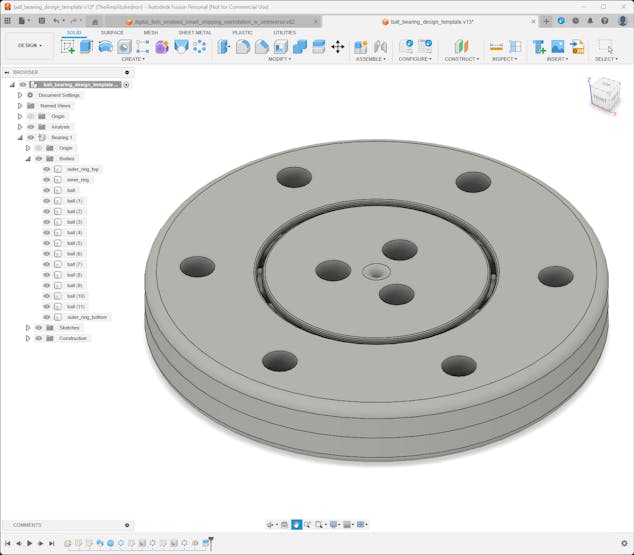Open the Modify menu label

pos(280,59)
